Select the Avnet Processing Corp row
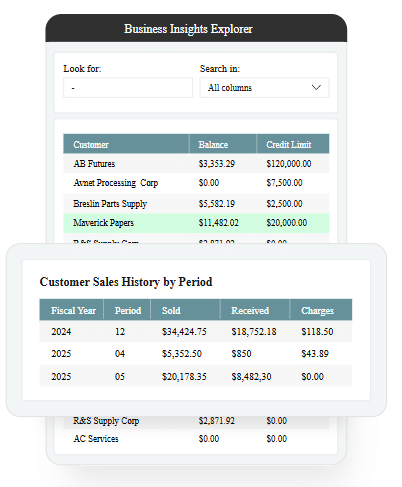The width and height of the screenshot is (402, 487). coord(196,183)
